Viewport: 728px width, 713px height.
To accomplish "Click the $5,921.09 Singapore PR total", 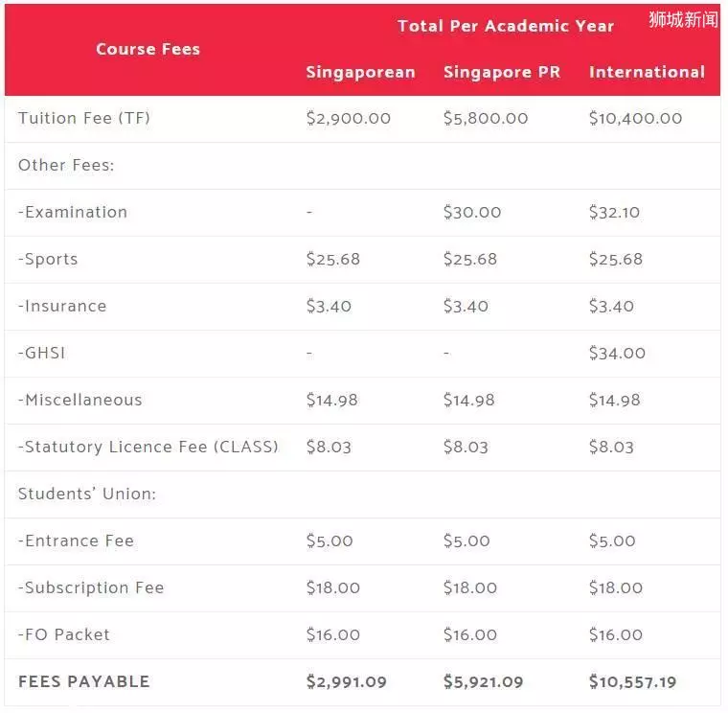I will 483,682.
